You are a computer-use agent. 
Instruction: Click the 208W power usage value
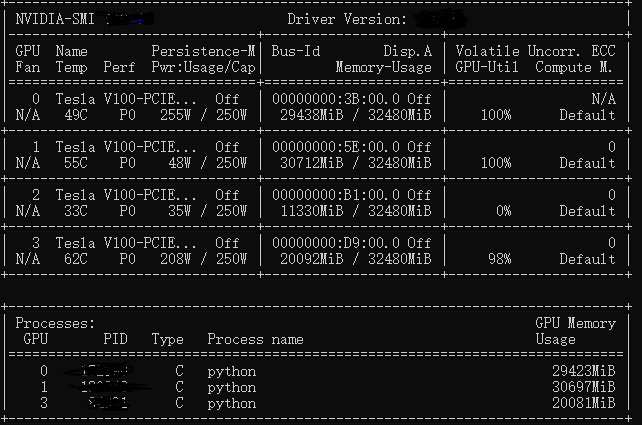(x=176, y=259)
